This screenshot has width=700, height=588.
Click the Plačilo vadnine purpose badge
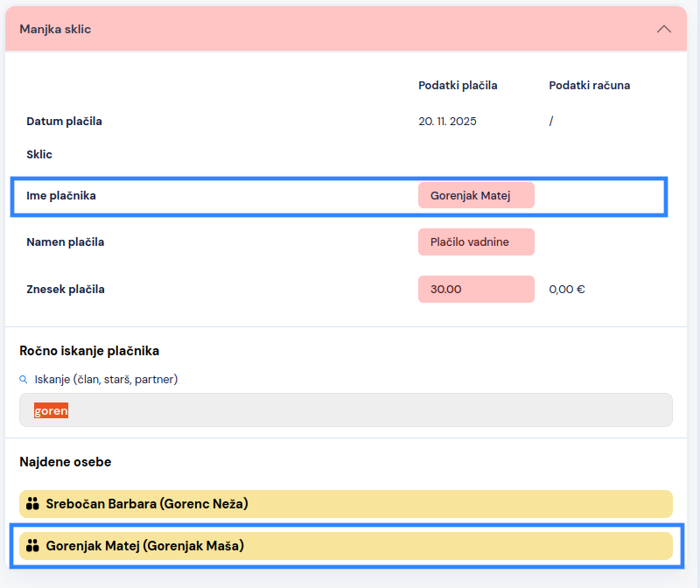click(x=476, y=241)
